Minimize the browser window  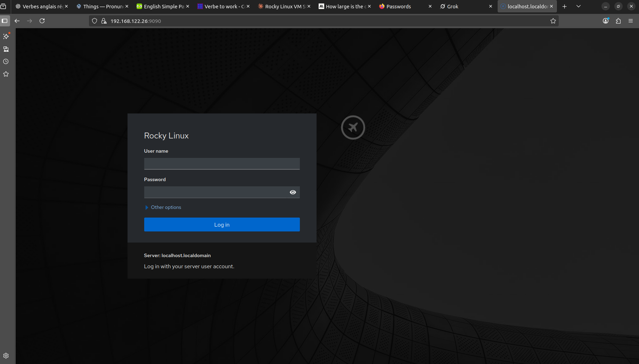[x=606, y=6]
